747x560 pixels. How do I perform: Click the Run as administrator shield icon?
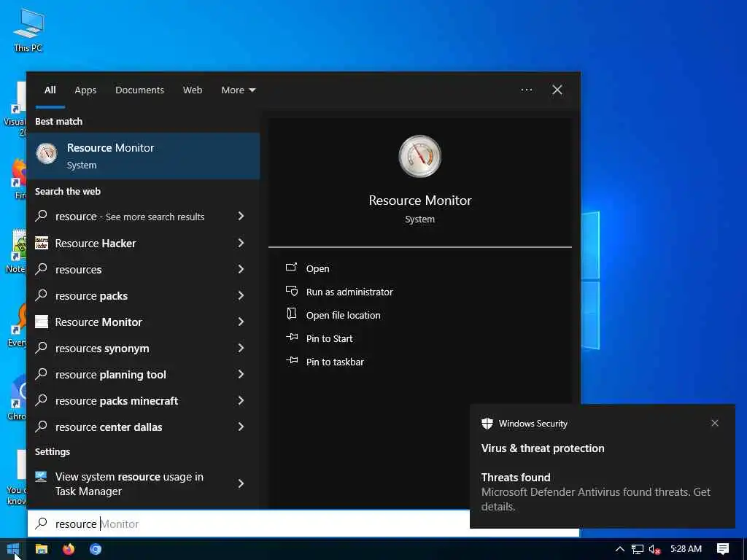point(292,291)
